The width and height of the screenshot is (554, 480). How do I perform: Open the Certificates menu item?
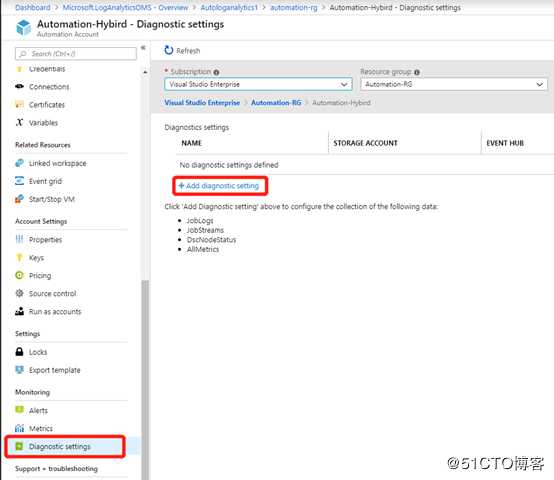(x=47, y=105)
